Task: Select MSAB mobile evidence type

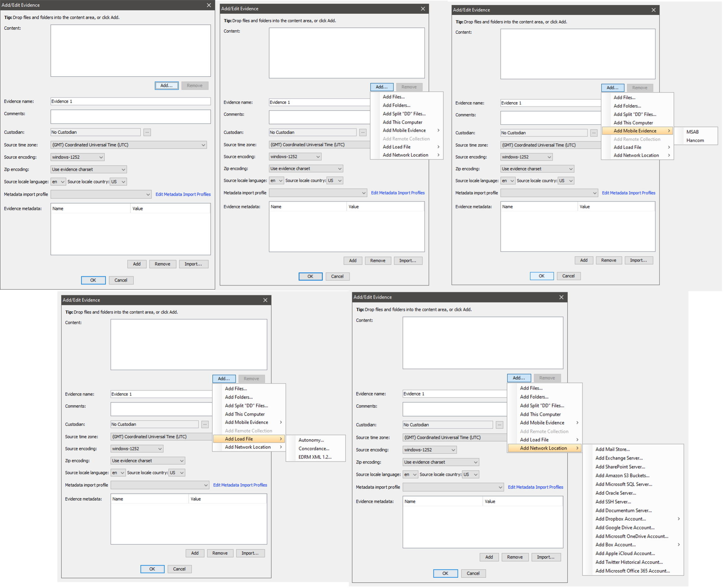Action: tap(692, 132)
